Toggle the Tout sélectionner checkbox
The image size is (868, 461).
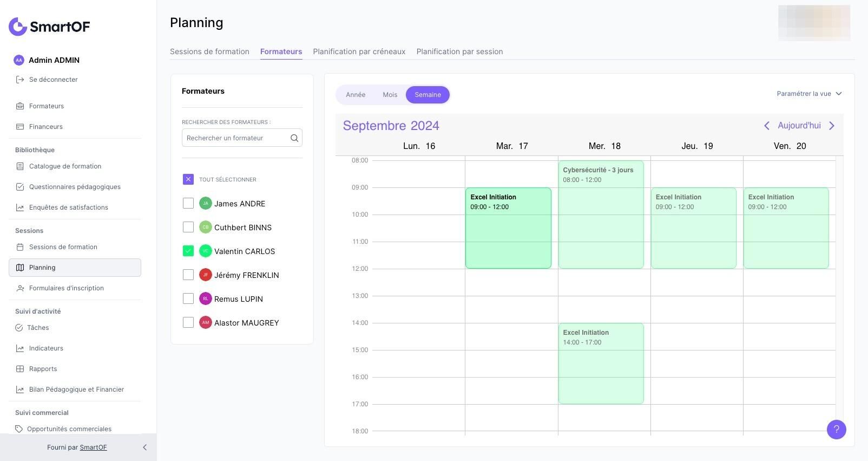pos(188,179)
